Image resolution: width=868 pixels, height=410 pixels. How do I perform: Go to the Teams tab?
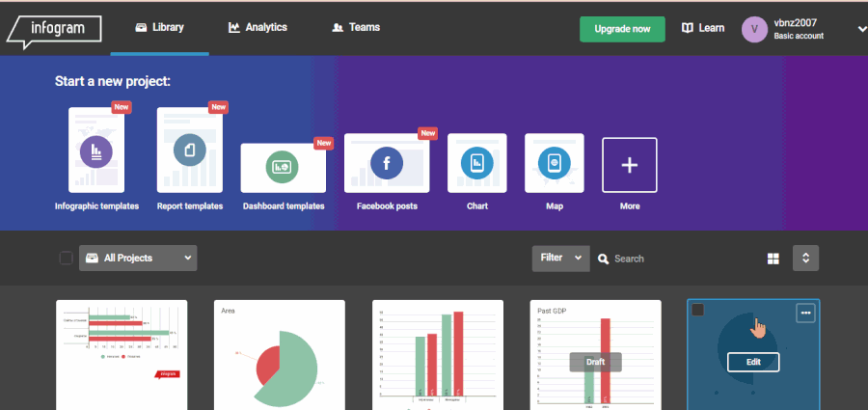point(355,27)
